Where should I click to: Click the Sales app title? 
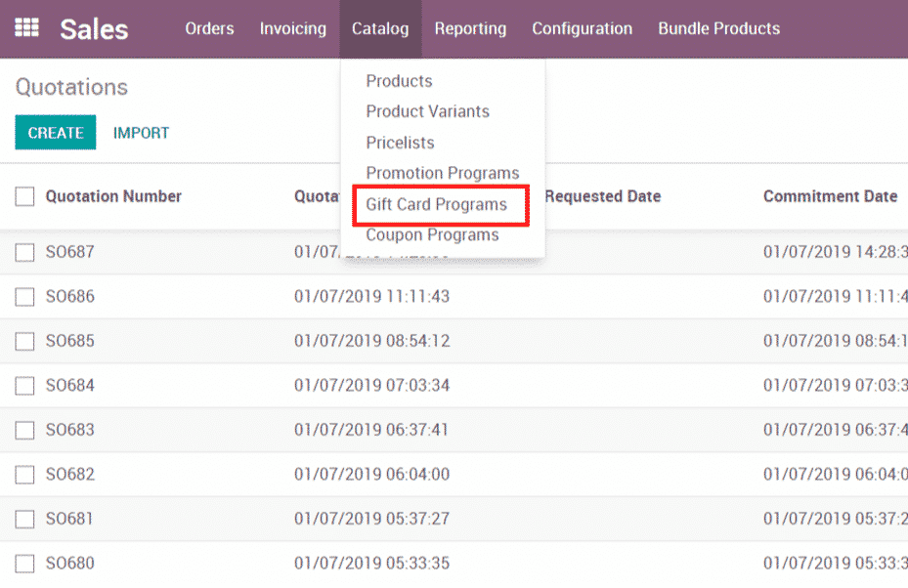(x=94, y=29)
